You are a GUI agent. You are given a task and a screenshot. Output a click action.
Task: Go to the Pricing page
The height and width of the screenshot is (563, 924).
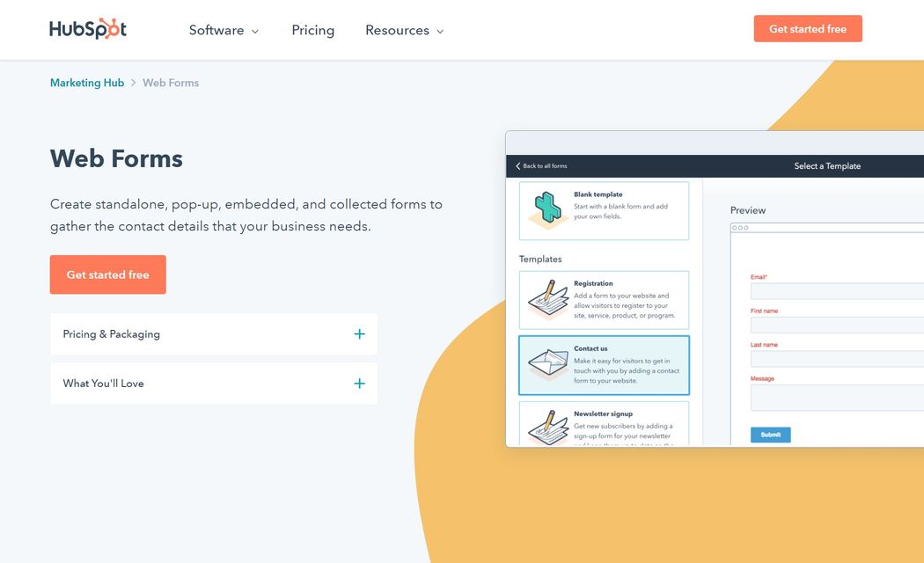tap(312, 30)
